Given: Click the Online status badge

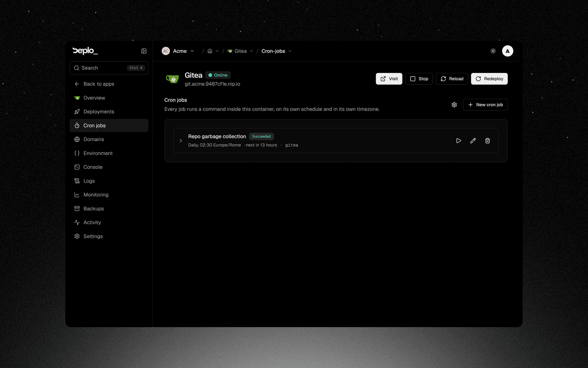Looking at the screenshot, I should (218, 75).
